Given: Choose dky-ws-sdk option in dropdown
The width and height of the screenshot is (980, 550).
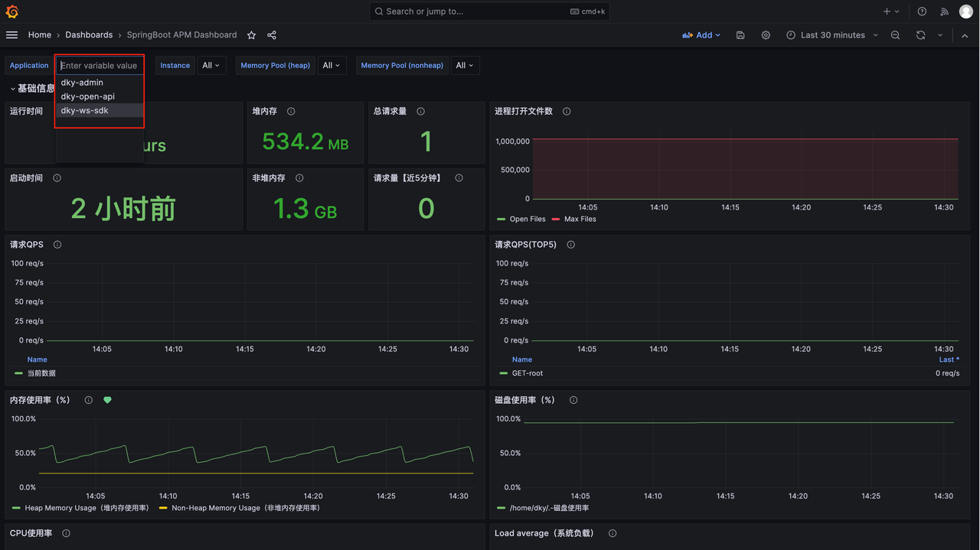Looking at the screenshot, I should tap(85, 110).
